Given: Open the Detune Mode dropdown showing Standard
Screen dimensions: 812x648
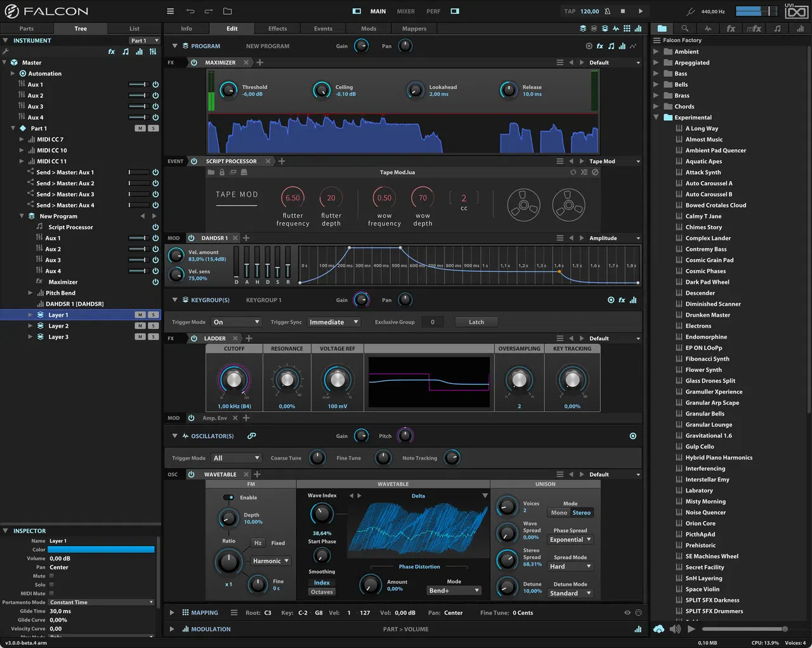Looking at the screenshot, I should (570, 593).
